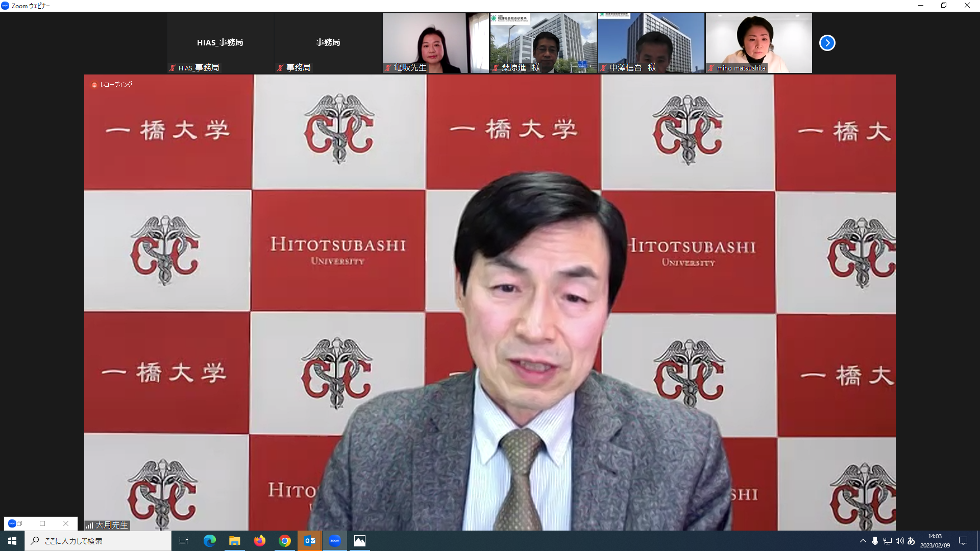Expand hidden system tray icons
Screen dimensions: 980x551
coord(863,541)
